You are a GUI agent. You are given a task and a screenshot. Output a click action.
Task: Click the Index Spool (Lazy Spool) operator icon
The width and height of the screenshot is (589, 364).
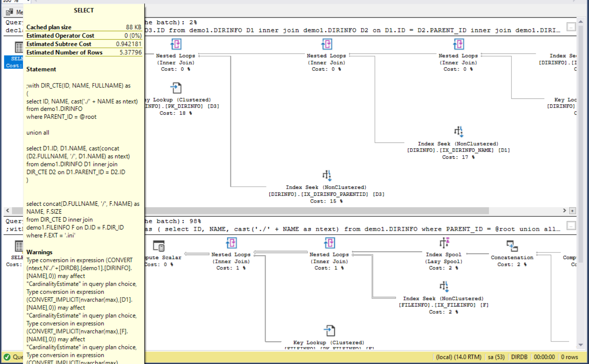(x=444, y=243)
